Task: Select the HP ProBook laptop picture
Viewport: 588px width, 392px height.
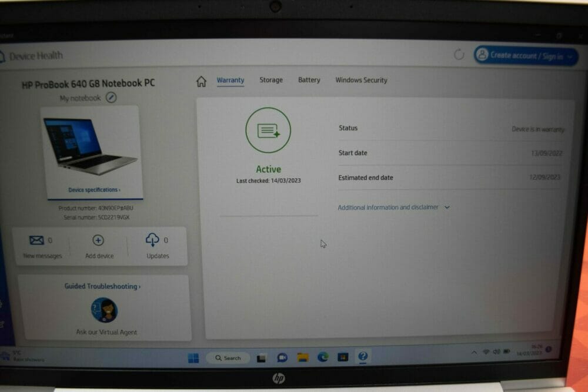Action: tap(91, 146)
